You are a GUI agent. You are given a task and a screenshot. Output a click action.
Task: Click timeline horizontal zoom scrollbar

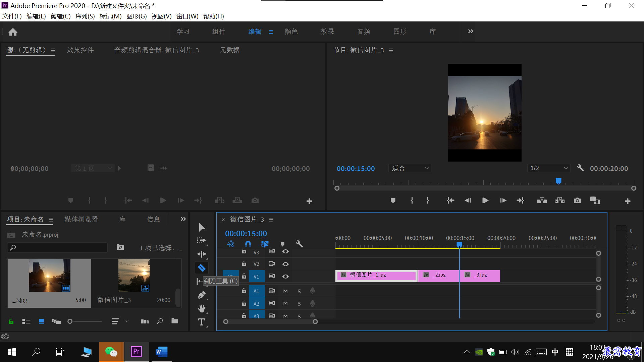pos(270,322)
